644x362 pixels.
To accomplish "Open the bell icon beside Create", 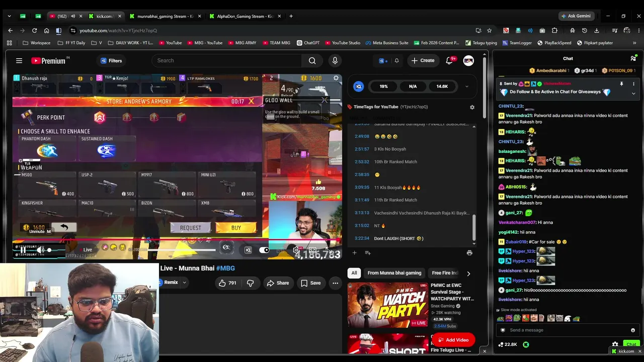I will [396, 61].
